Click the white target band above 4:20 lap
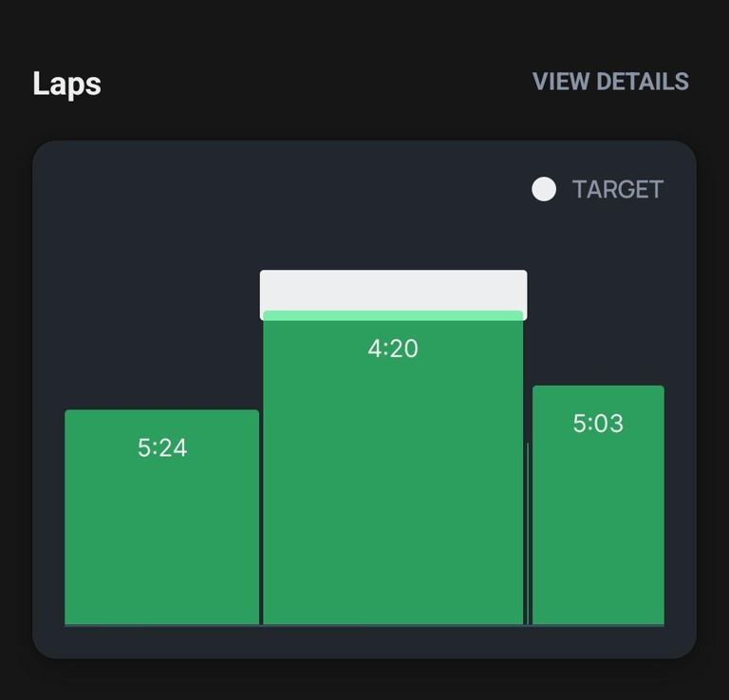Screen dimensions: 729x700 pyautogui.click(x=393, y=290)
